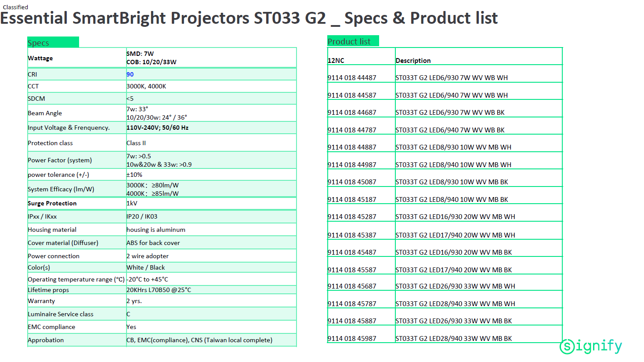
Task: Click product code 9114 018 45987
Action: coord(352,339)
